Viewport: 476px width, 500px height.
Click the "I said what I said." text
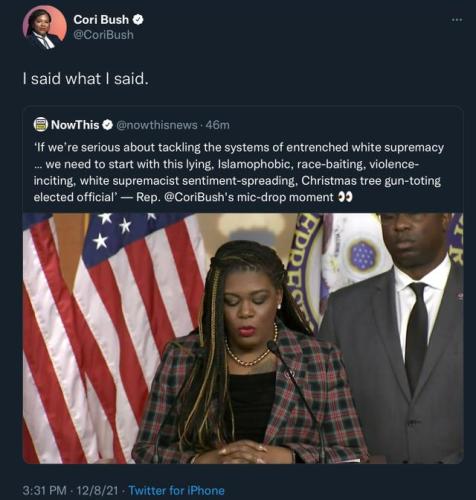pos(85,79)
